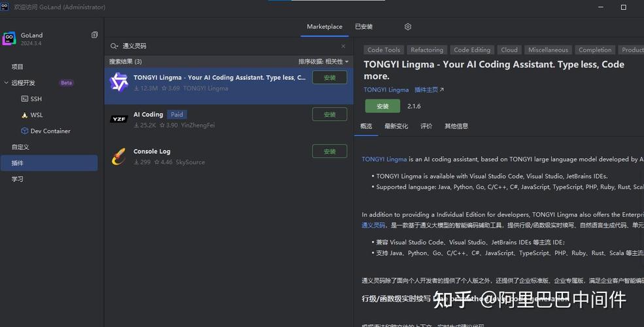Select the Refactoring tag
The image size is (644, 327).
pyautogui.click(x=427, y=50)
